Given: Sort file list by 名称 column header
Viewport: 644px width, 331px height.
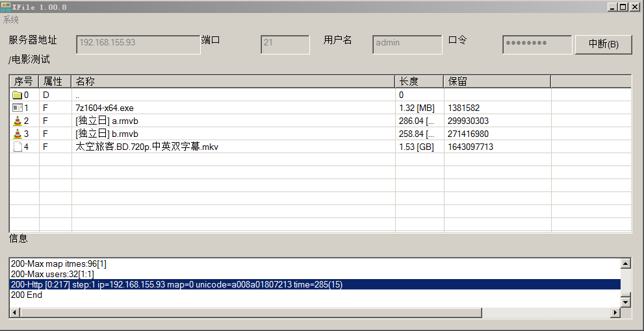Looking at the screenshot, I should 233,81.
